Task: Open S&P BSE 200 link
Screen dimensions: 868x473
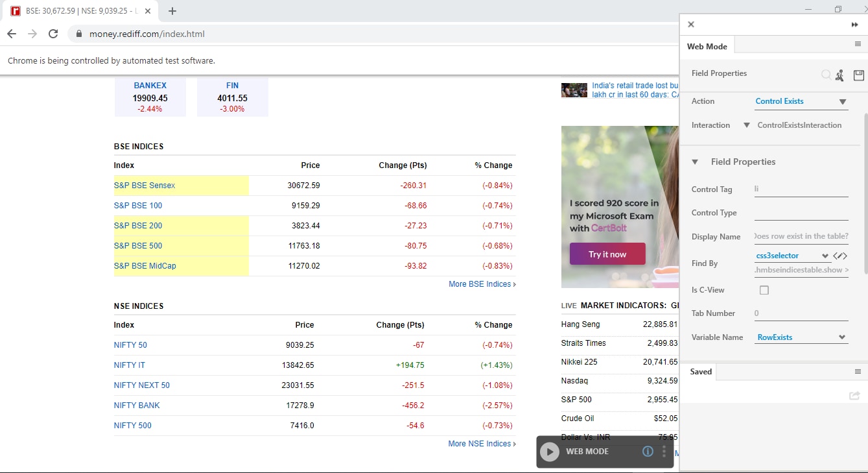Action: click(x=138, y=226)
